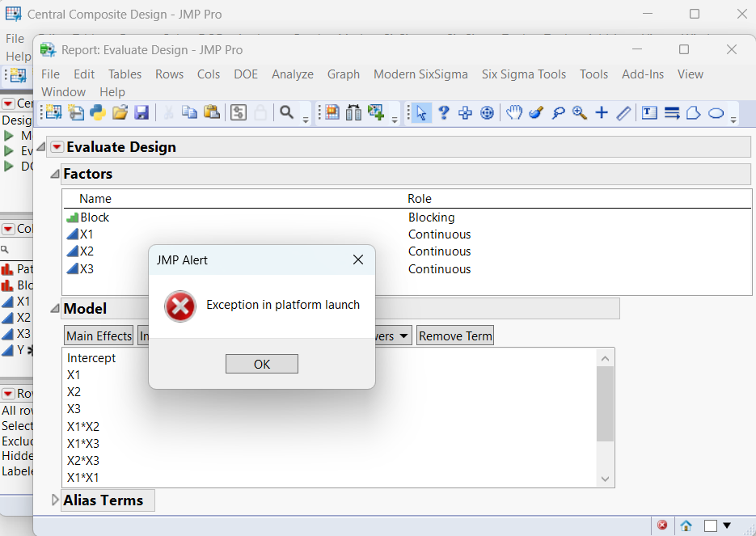Viewport: 756px width, 536px height.
Task: Open Evaluate Design red triangle menu
Action: coord(57,146)
